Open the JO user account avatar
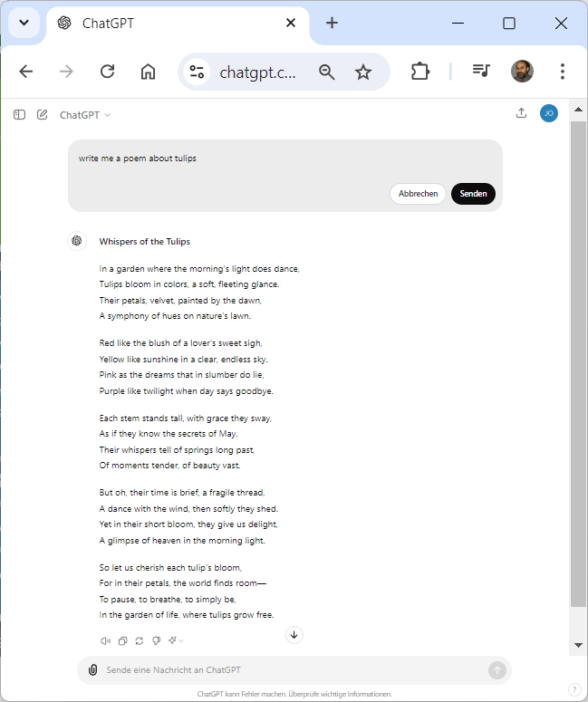This screenshot has width=588, height=702. point(549,113)
